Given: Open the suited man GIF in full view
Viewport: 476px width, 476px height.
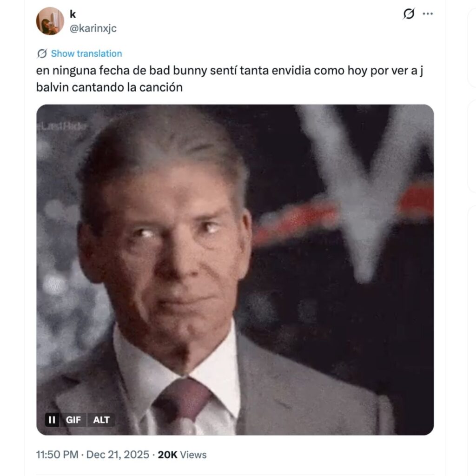Looking at the screenshot, I should pyautogui.click(x=235, y=270).
